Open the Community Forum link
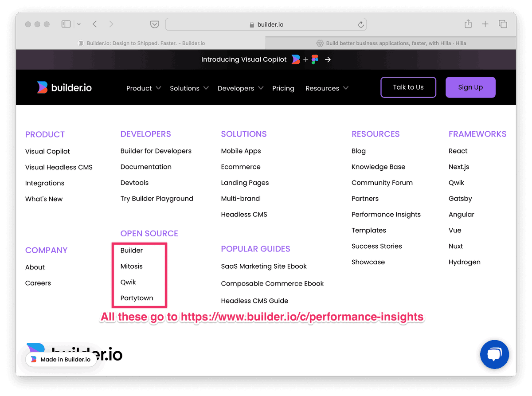Viewport: 532px width, 396px height. (x=382, y=183)
